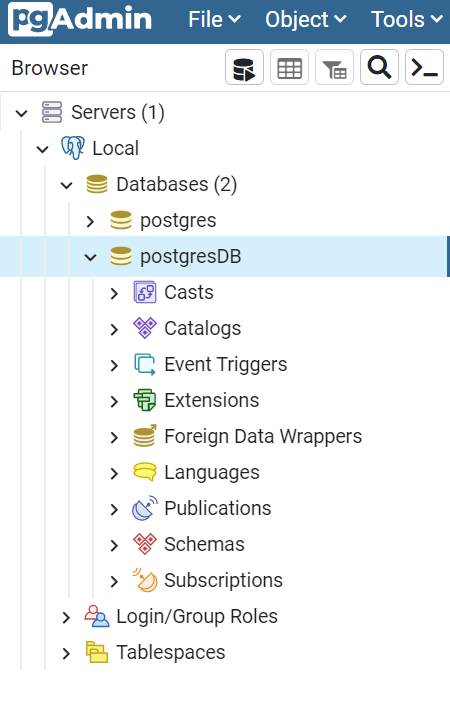450x707 pixels.
Task: Open the Query Tool toolbar icon
Action: tap(244, 68)
